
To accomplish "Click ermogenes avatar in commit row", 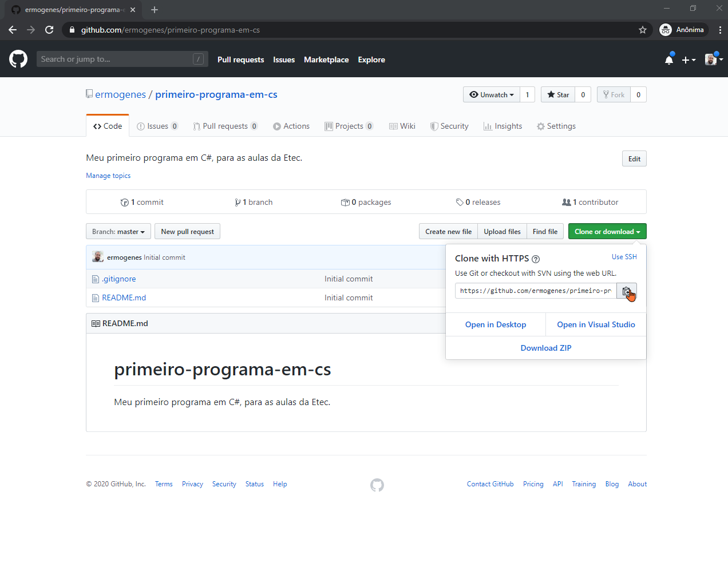I will point(98,257).
